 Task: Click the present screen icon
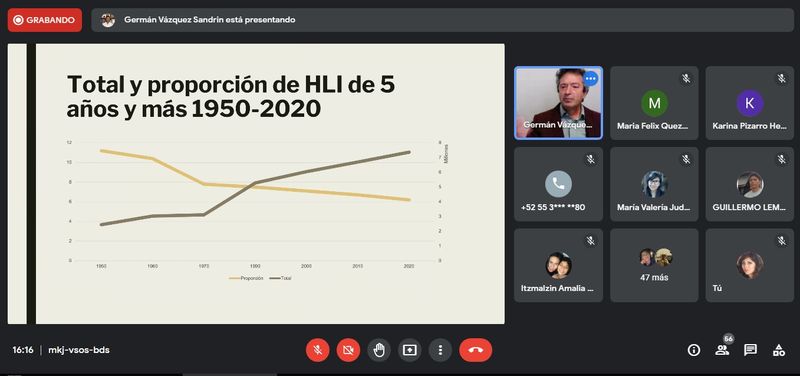point(409,350)
